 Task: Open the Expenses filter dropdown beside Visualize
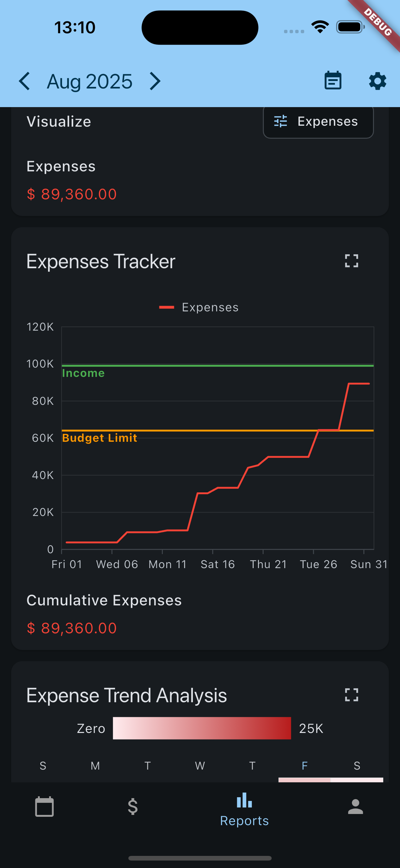pos(318,122)
